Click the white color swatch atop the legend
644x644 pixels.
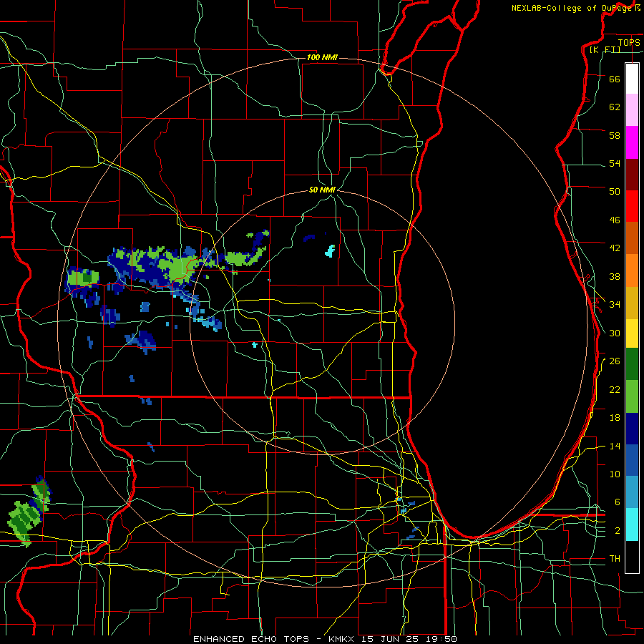pyautogui.click(x=632, y=79)
